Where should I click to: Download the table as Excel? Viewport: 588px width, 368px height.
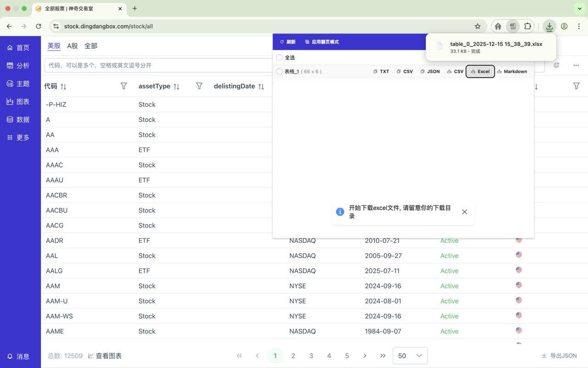pyautogui.click(x=480, y=71)
